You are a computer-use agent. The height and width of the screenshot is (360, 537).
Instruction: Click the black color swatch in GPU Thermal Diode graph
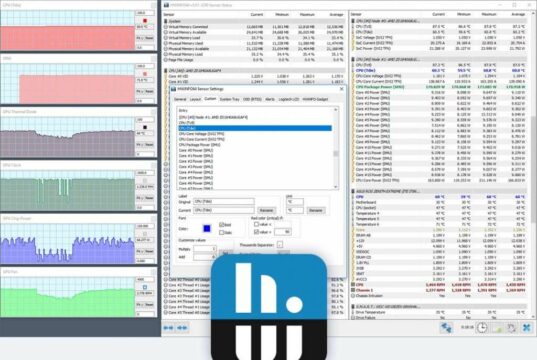point(145,127)
